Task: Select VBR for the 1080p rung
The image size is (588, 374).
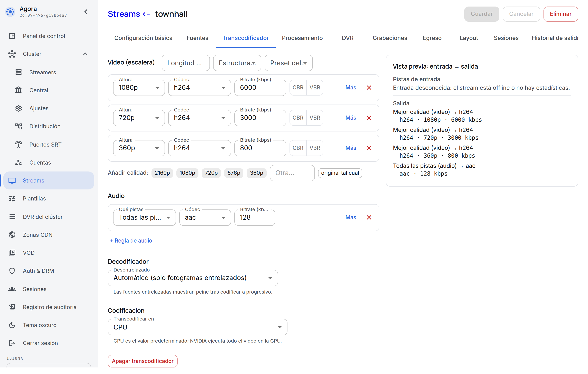Action: [315, 88]
